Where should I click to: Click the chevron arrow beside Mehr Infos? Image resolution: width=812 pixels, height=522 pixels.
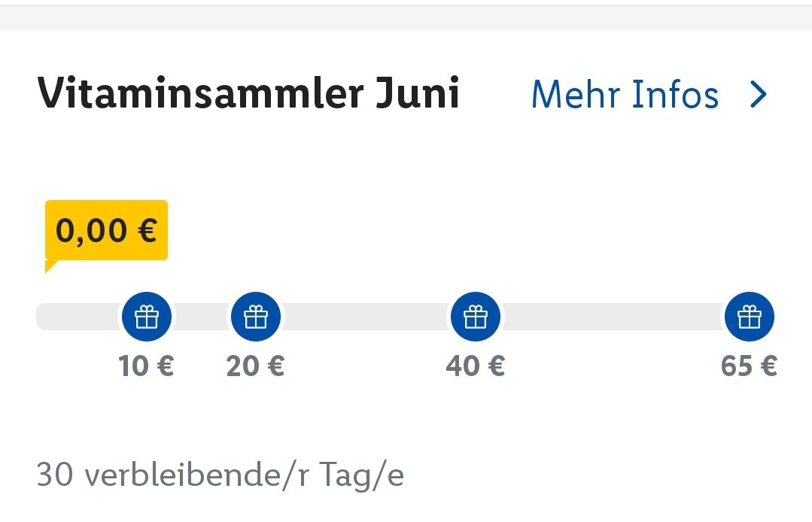point(759,95)
